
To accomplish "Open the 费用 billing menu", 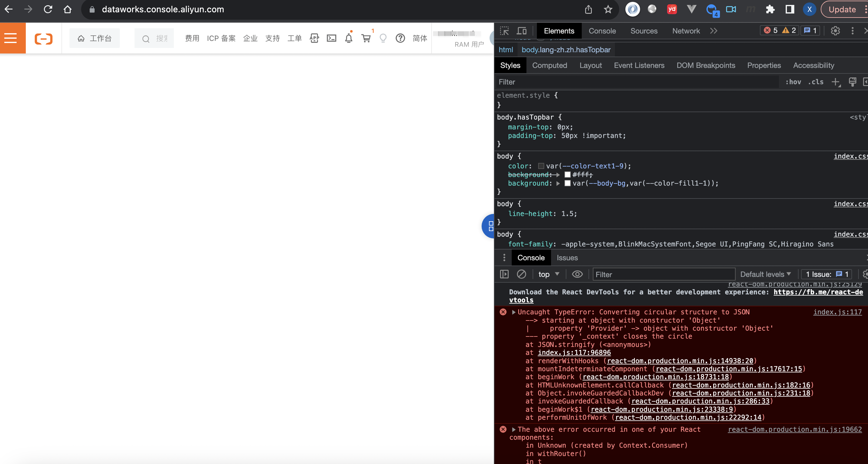I will (192, 38).
